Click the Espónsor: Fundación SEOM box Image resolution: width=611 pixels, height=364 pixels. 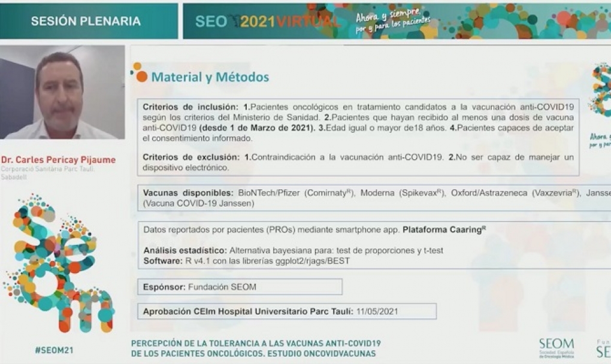click(240, 287)
